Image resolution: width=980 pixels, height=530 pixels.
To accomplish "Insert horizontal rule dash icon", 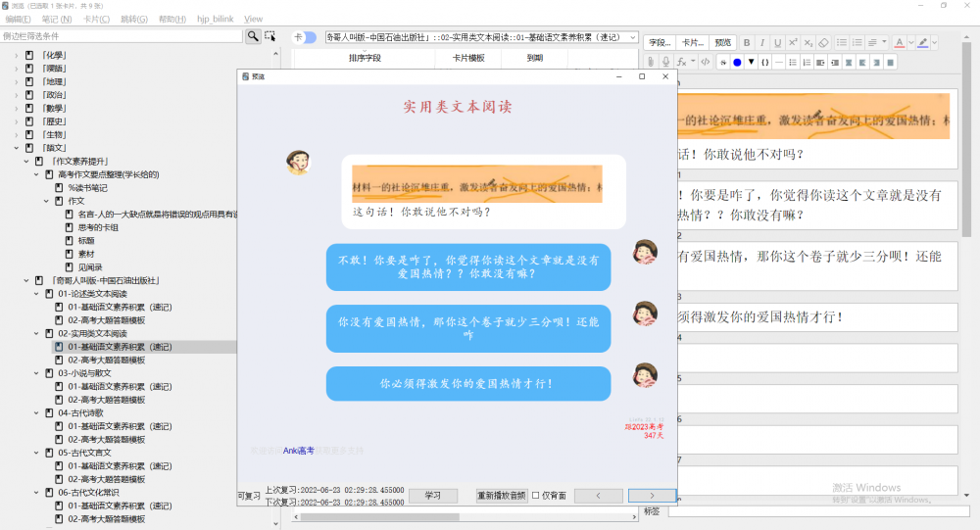I will (x=779, y=62).
